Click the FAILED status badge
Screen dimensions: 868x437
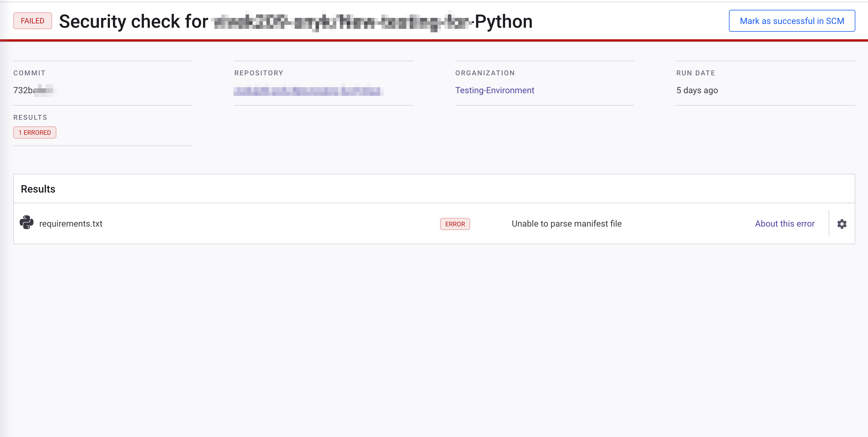click(x=32, y=21)
